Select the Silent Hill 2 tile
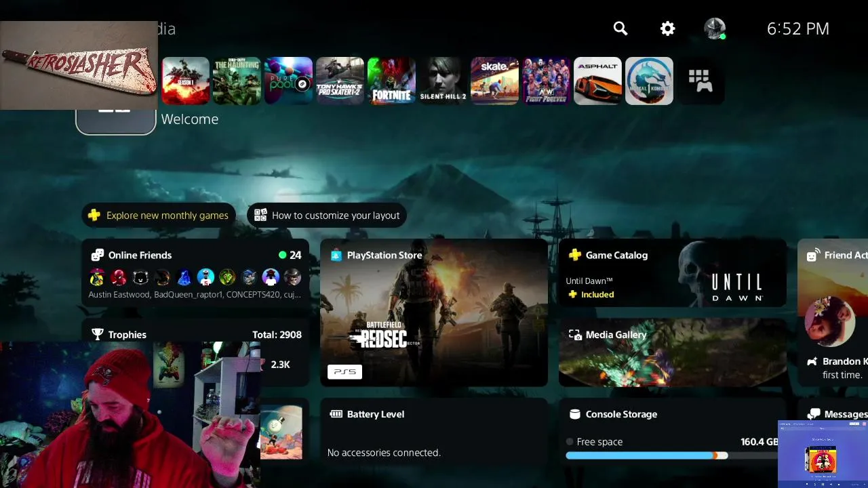Image resolution: width=868 pixels, height=488 pixels. 443,81
